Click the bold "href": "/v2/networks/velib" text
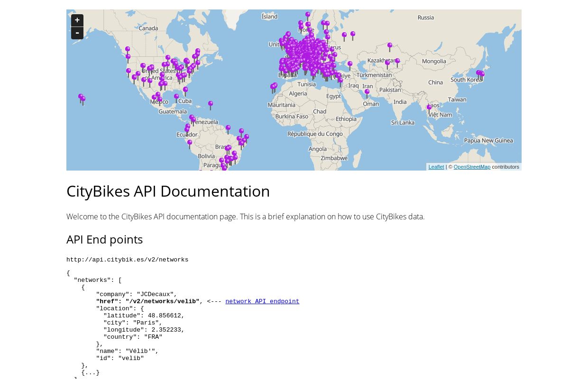 click(x=148, y=301)
